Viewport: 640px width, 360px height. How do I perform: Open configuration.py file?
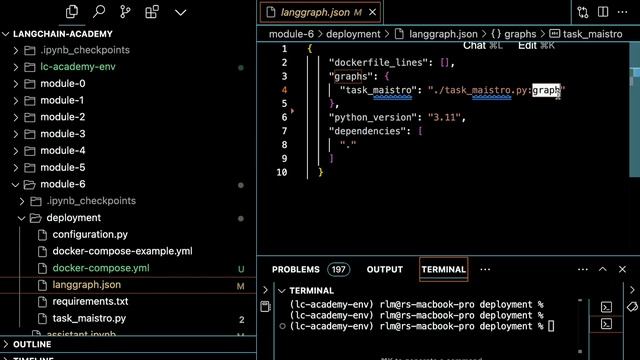click(90, 235)
